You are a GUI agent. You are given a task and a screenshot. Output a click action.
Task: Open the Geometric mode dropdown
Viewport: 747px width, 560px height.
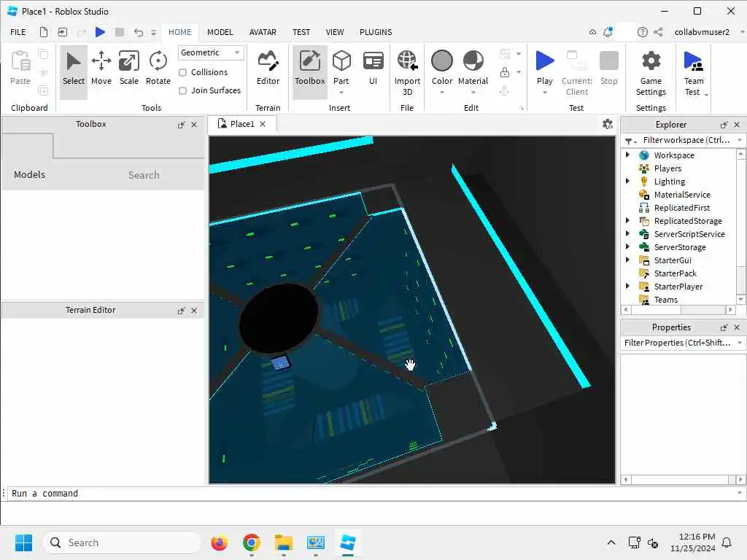(x=211, y=52)
